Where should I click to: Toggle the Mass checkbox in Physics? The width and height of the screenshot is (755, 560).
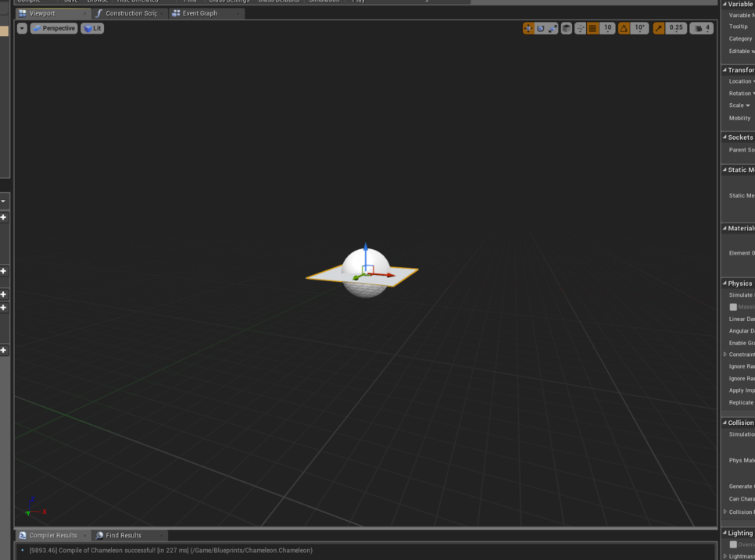click(x=733, y=307)
